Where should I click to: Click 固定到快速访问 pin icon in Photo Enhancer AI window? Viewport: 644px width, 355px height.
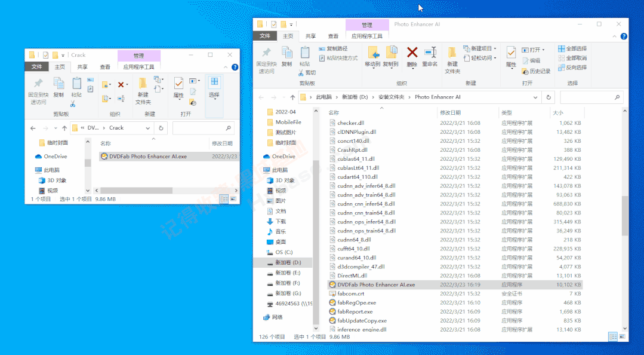click(x=267, y=52)
